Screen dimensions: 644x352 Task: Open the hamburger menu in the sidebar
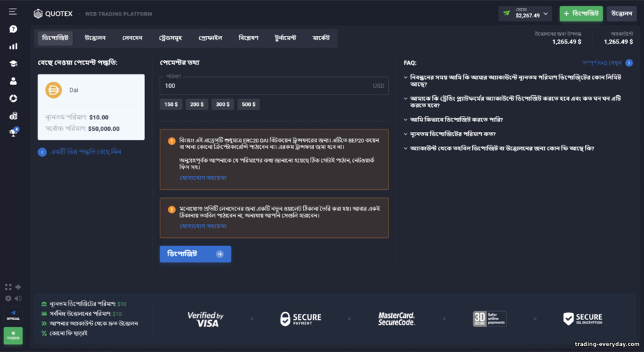point(13,12)
